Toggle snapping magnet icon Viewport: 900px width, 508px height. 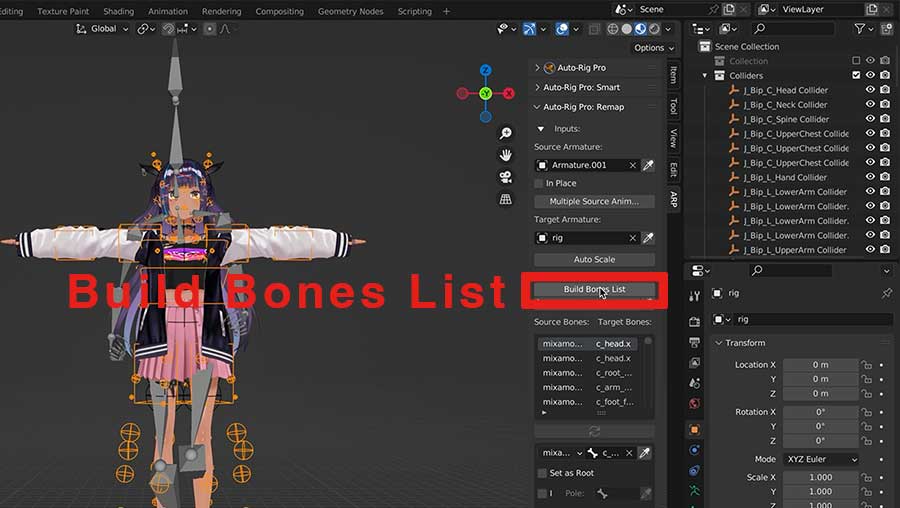168,29
